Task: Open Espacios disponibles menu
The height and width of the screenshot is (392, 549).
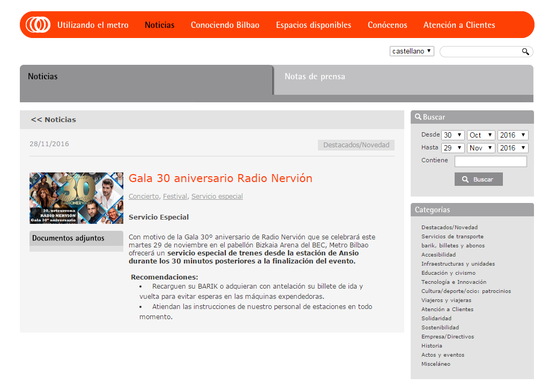Action: pyautogui.click(x=313, y=25)
